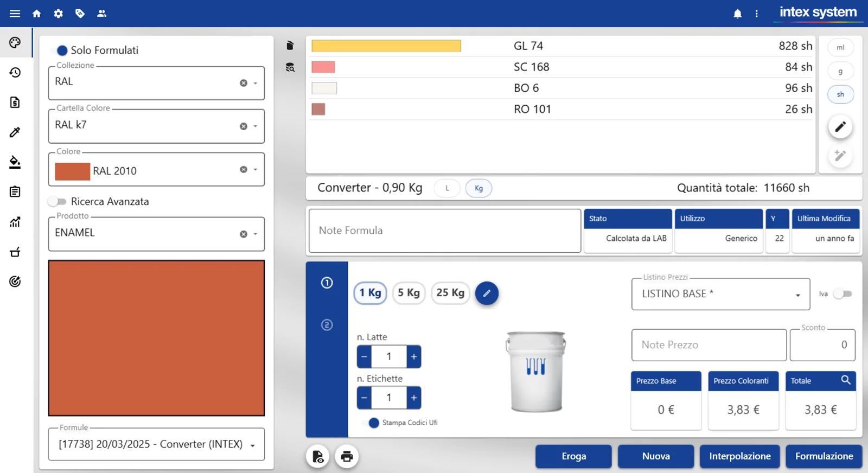Go to the home page
This screenshot has width=868, height=473.
[x=36, y=14]
